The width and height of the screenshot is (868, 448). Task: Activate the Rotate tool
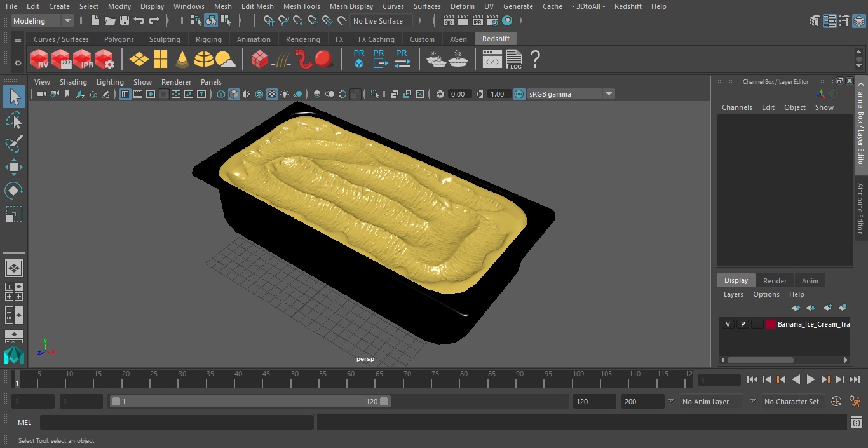[x=13, y=190]
